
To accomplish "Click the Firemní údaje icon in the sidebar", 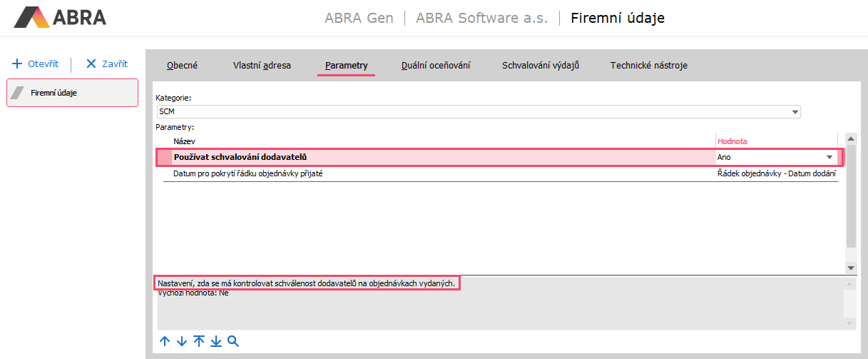I will pos(19,93).
